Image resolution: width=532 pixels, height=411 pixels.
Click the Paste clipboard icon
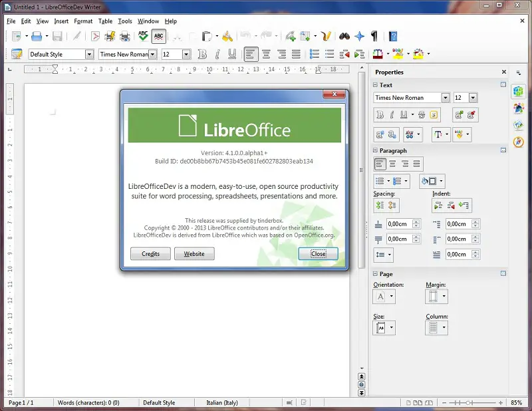point(207,36)
